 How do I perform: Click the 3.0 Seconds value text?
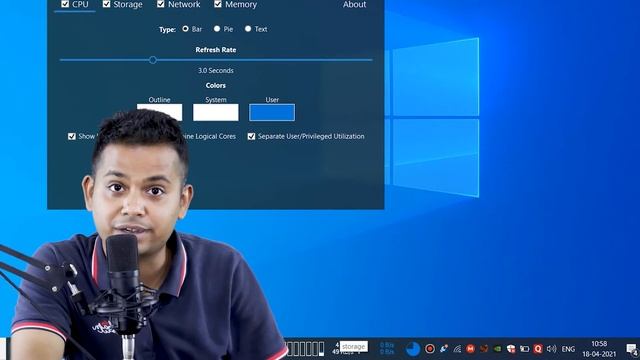pos(216,71)
